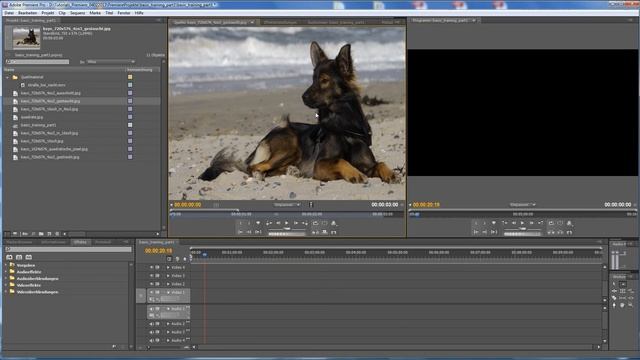Set In point in the Source monitor

(x=240, y=223)
